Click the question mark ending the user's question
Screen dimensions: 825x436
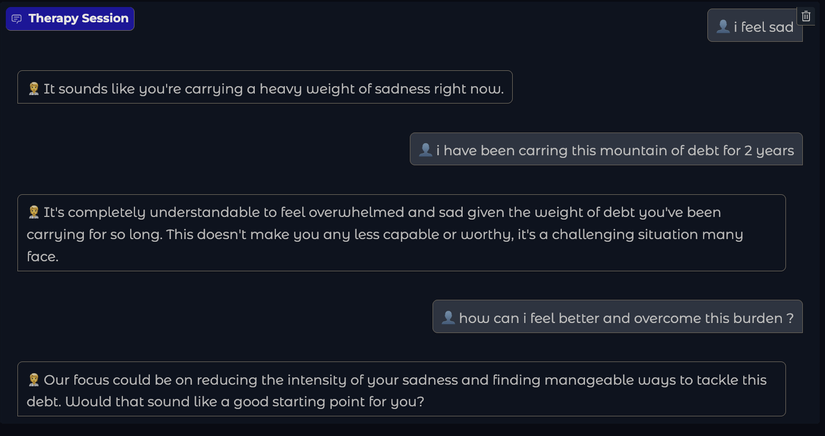coord(790,318)
